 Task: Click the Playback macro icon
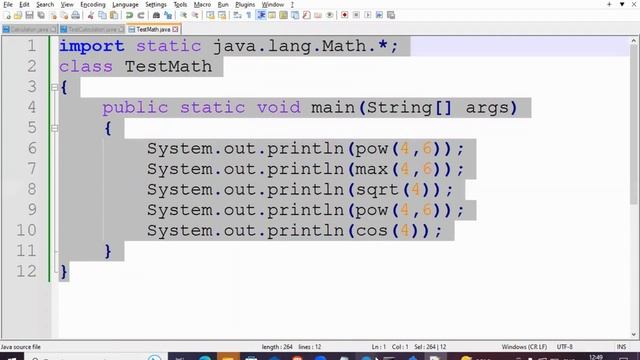click(367, 15)
